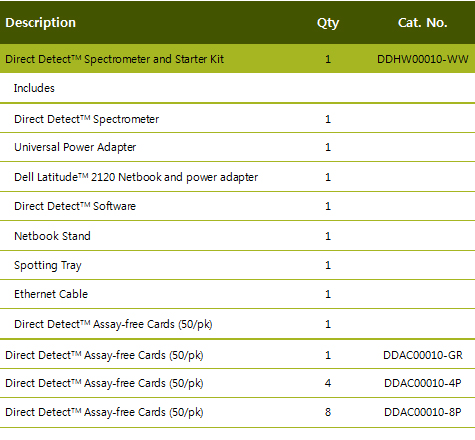Screen dimensions: 475x440
Task: Click the Cat. No. column header
Action: click(423, 23)
